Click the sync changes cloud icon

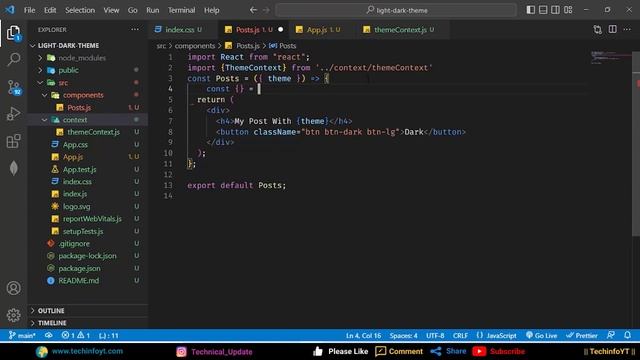(49, 336)
